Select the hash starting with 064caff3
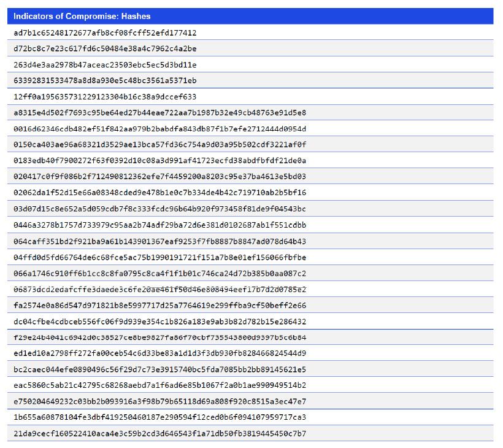 159,241
